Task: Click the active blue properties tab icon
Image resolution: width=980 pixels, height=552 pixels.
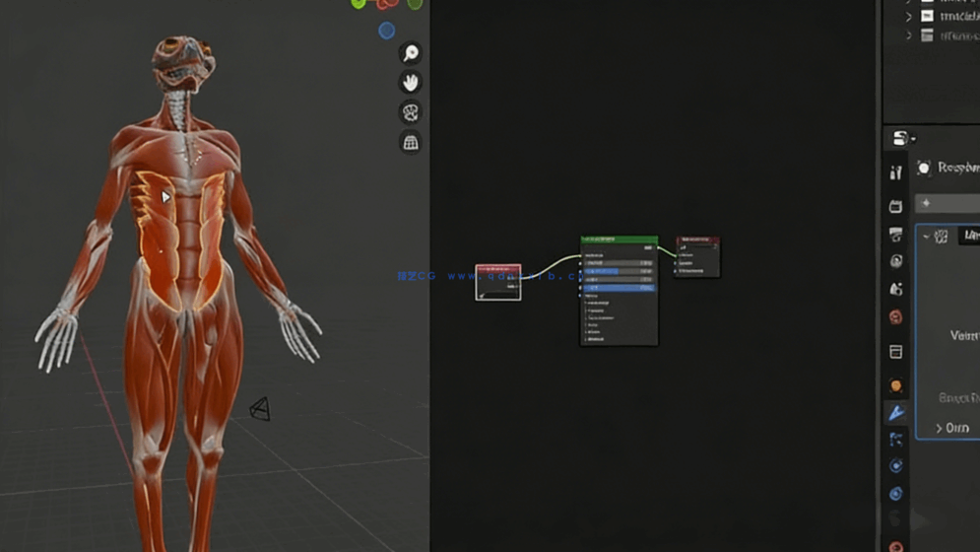Action: point(895,412)
